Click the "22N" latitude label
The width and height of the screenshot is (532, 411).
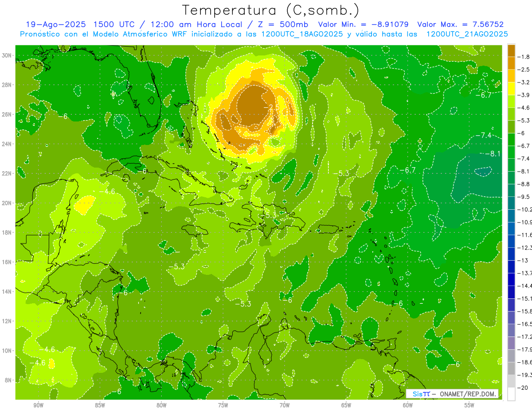click(x=8, y=173)
